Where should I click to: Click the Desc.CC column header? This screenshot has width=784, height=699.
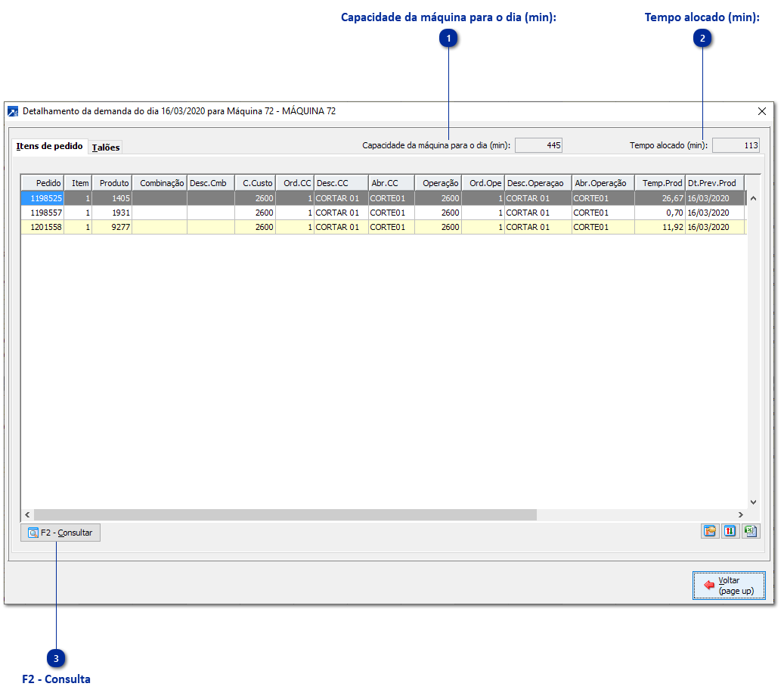point(341,183)
